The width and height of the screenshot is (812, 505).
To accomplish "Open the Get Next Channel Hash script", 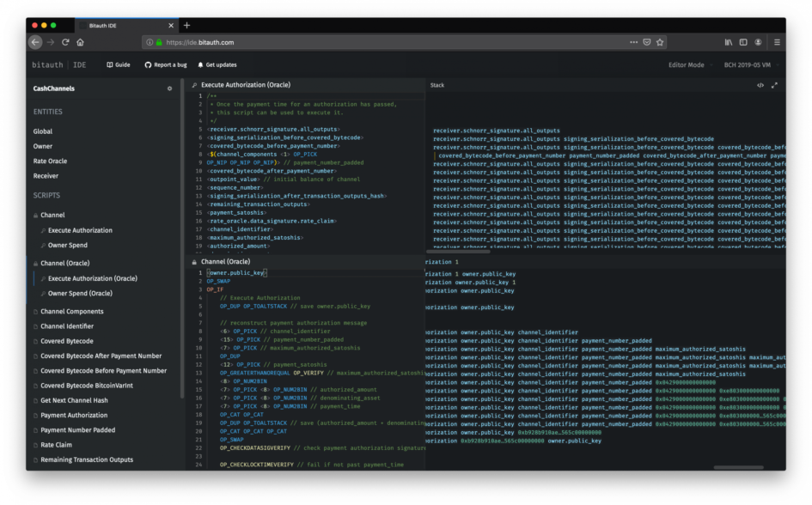I will coord(74,400).
